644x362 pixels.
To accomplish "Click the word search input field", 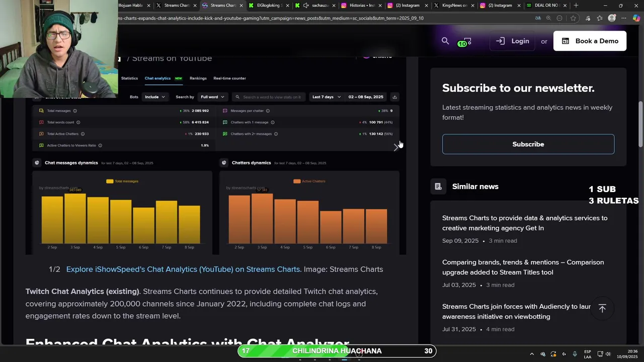I will [269, 97].
